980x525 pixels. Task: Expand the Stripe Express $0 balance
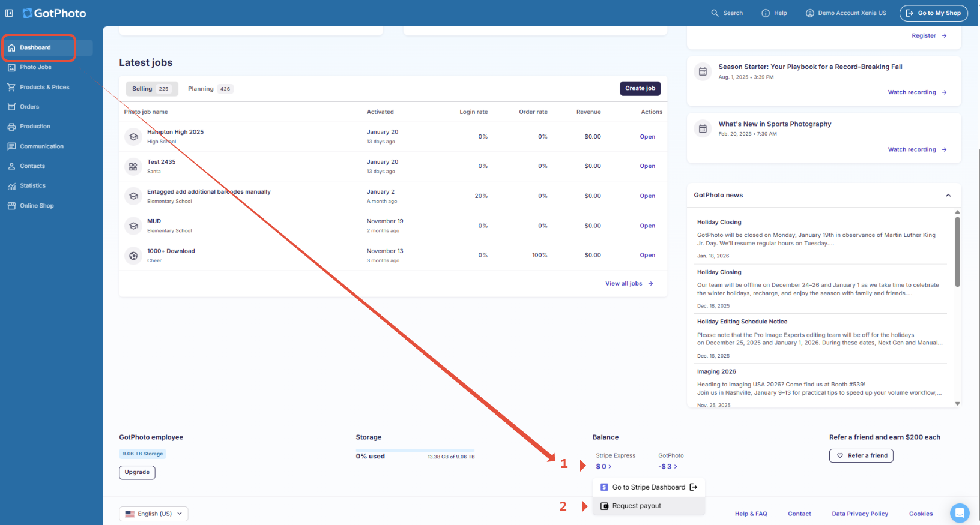[604, 467]
